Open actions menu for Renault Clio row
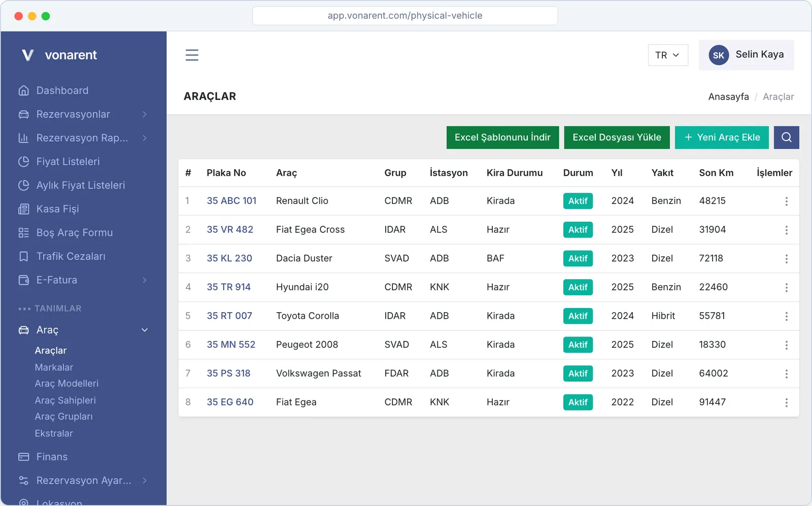 786,201
